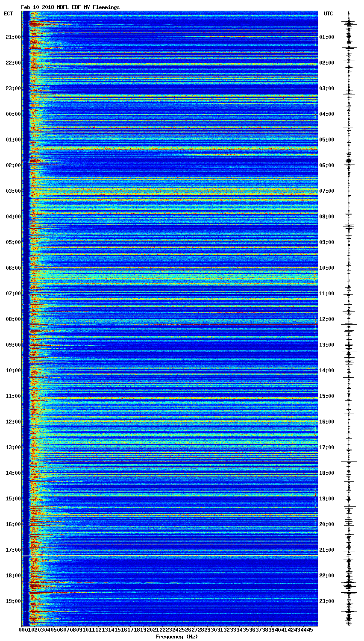Select the 05:00 label on the ECT axis

(x=13, y=242)
